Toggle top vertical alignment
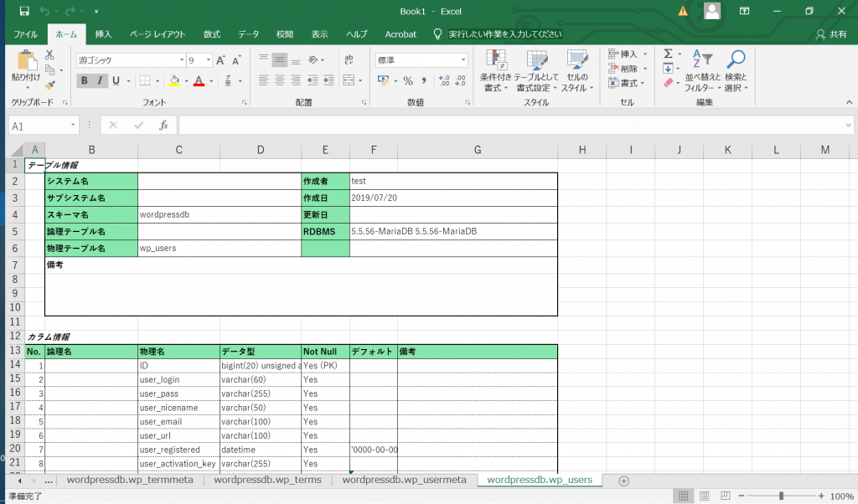 264,59
